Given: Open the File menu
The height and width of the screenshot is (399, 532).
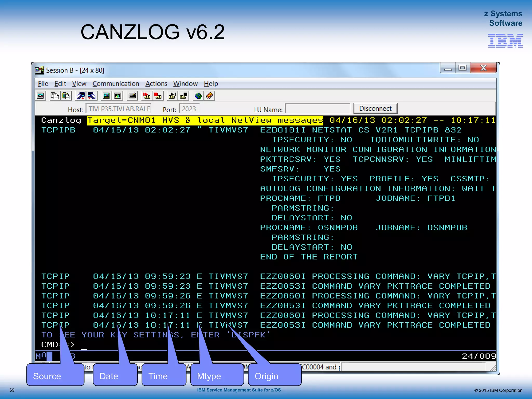Looking at the screenshot, I should tap(43, 84).
